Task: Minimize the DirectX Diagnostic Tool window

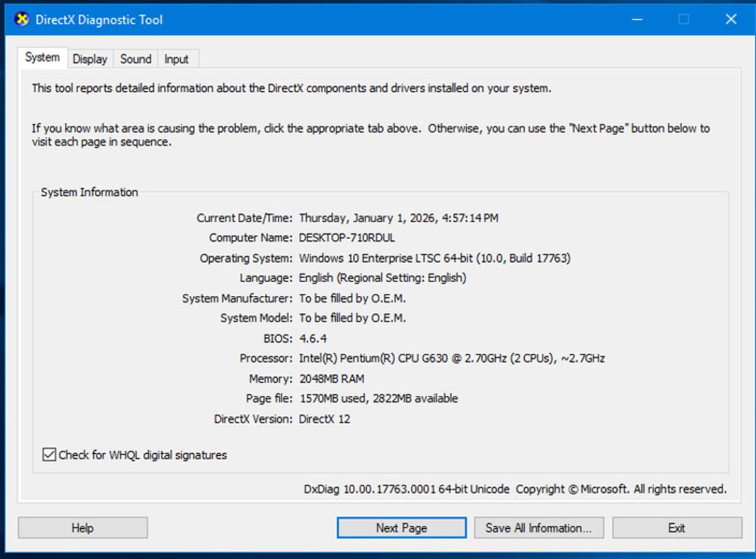Action: (636, 20)
